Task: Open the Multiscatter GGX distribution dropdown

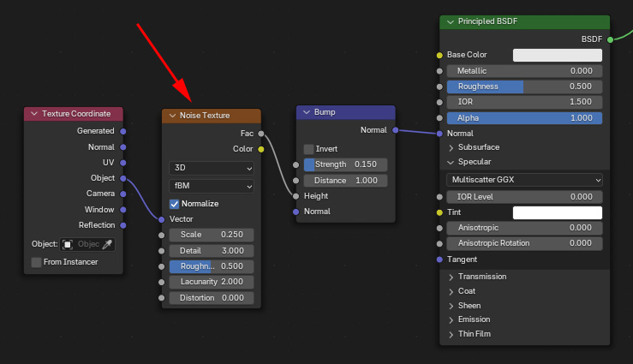Action: point(524,180)
